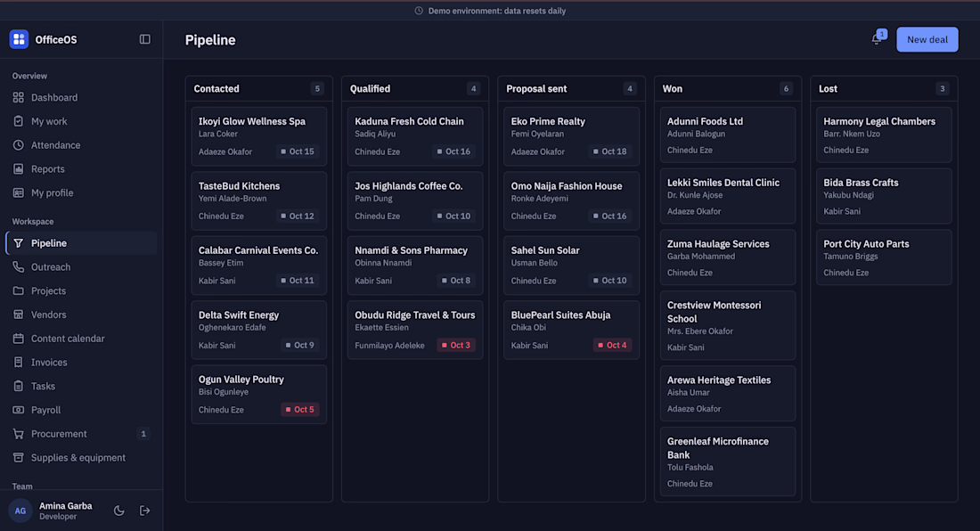The height and width of the screenshot is (531, 980).
Task: Open the Ogun Valley Poultry deal
Action: click(258, 394)
